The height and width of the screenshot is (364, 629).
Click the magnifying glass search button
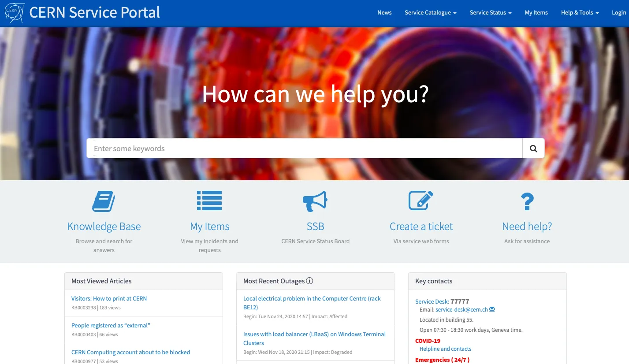(533, 149)
